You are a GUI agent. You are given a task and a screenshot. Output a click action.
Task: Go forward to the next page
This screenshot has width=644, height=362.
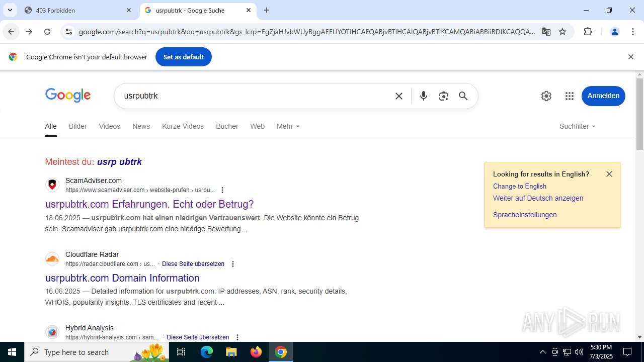pos(29,32)
